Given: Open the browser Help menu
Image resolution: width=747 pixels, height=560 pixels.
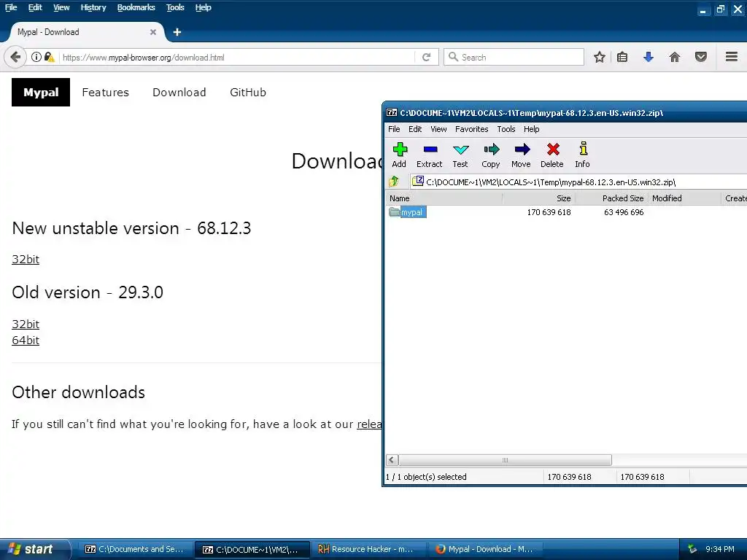Looking at the screenshot, I should 204,7.
